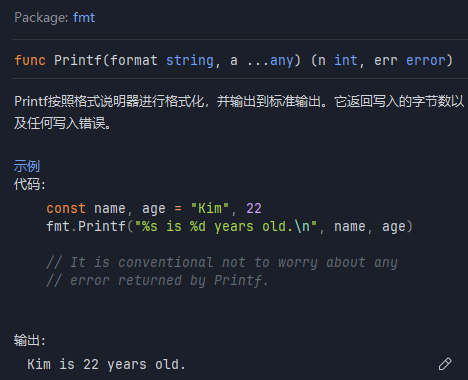Click the int return type
Image resolution: width=468 pixels, height=380 pixels.
tap(345, 60)
